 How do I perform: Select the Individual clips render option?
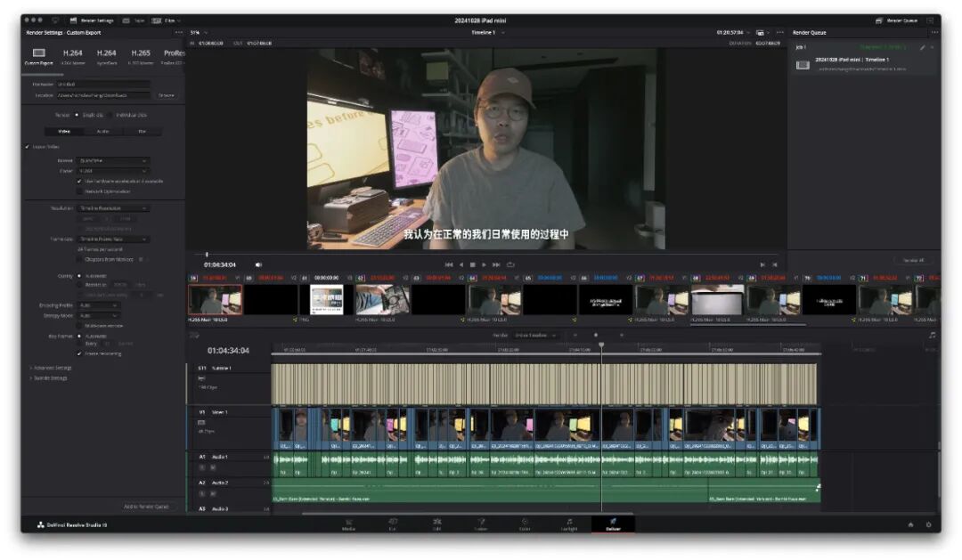tap(110, 115)
